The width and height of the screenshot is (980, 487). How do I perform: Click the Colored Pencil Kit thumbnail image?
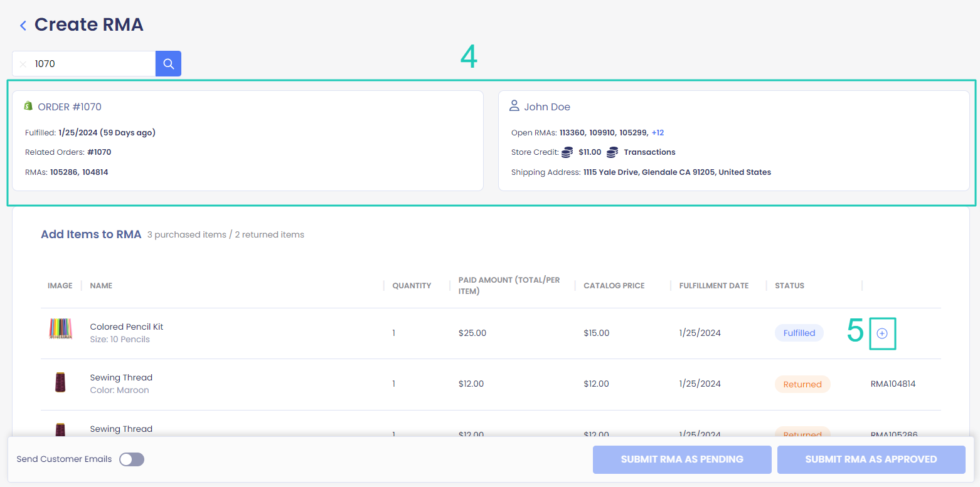[61, 329]
